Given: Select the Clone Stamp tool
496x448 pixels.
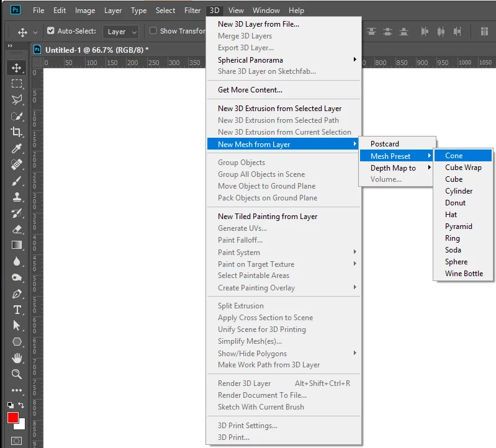Looking at the screenshot, I should 16,197.
